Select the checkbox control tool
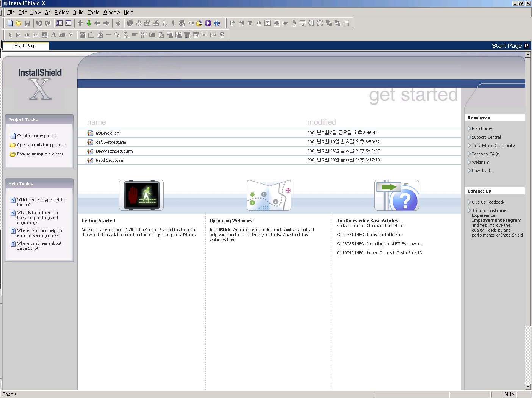Image resolution: width=532 pixels, height=398 pixels. tap(18, 35)
